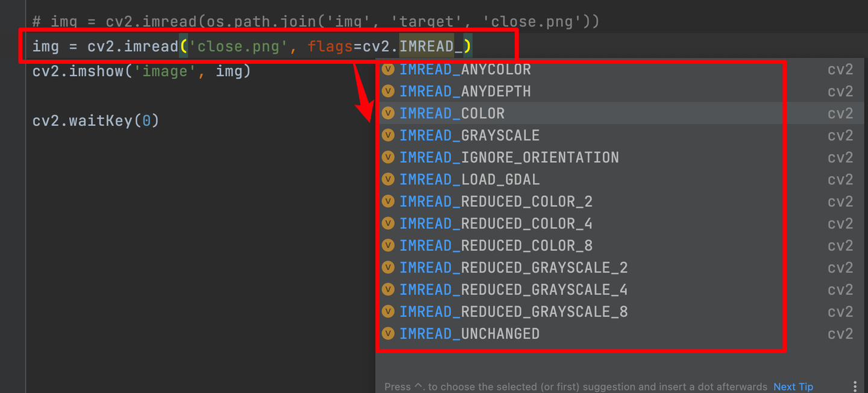Open the Next Tip link
This screenshot has width=868, height=393.
[793, 387]
